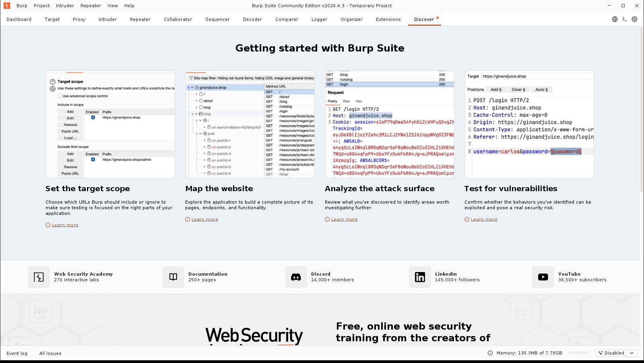644x363 pixels.
Task: Open the Help menu
Action: (129, 6)
